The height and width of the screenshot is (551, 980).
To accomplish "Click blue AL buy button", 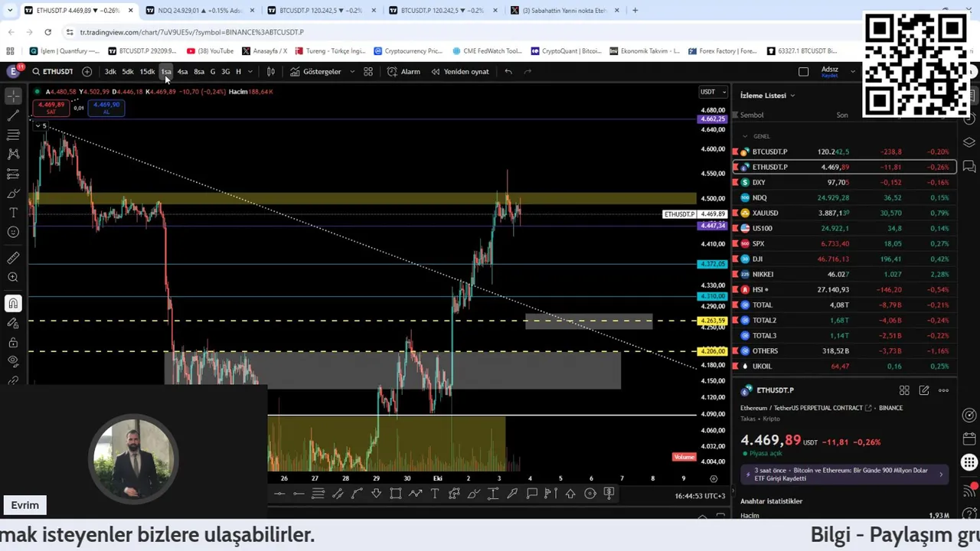I will coord(106,108).
